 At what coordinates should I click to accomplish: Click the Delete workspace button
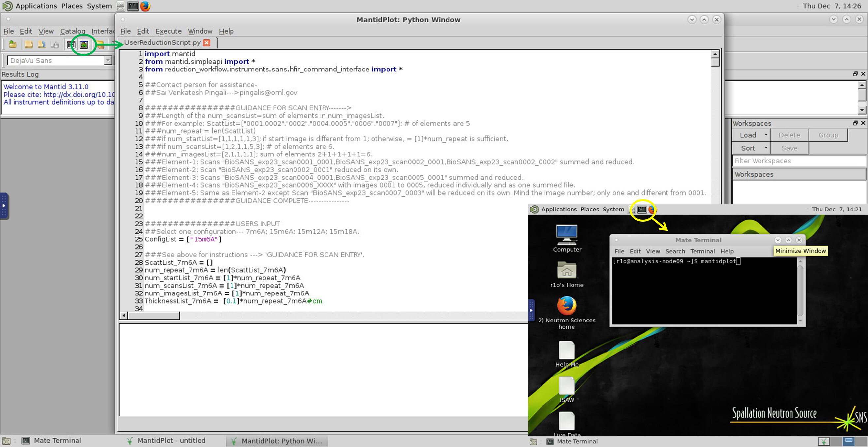tap(789, 135)
